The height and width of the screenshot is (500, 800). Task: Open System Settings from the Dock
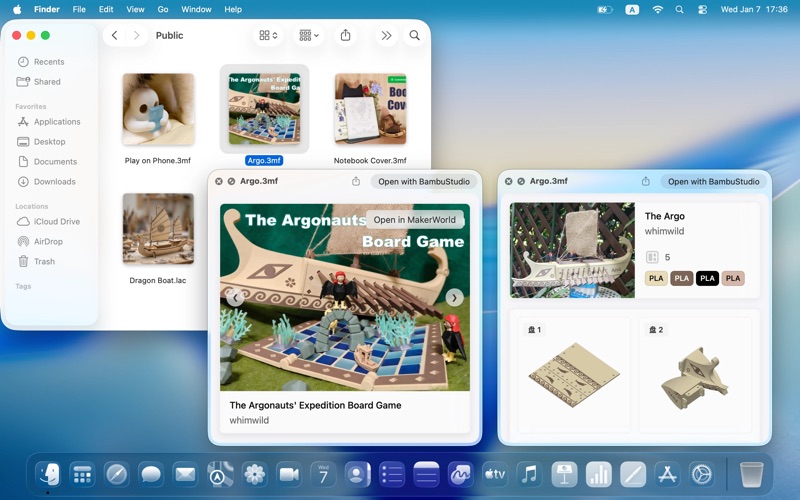point(702,474)
